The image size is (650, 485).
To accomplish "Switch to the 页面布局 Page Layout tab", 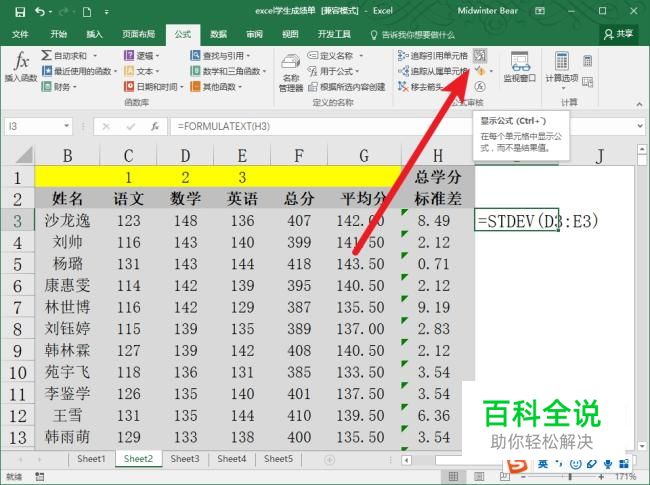I will pyautogui.click(x=138, y=34).
